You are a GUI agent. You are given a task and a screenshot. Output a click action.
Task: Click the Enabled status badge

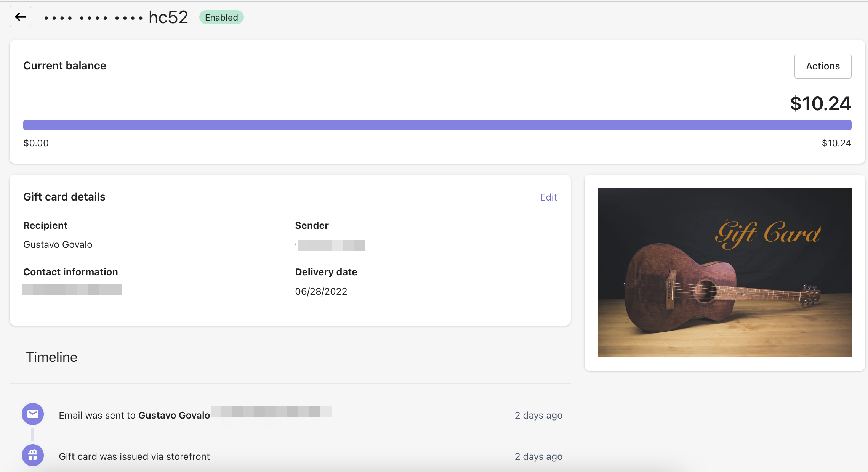[221, 18]
